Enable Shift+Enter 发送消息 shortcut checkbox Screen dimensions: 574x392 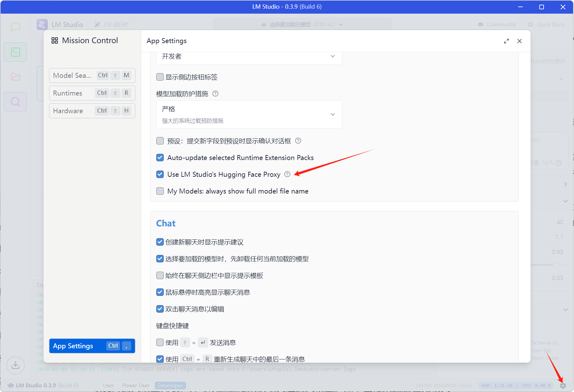click(160, 342)
